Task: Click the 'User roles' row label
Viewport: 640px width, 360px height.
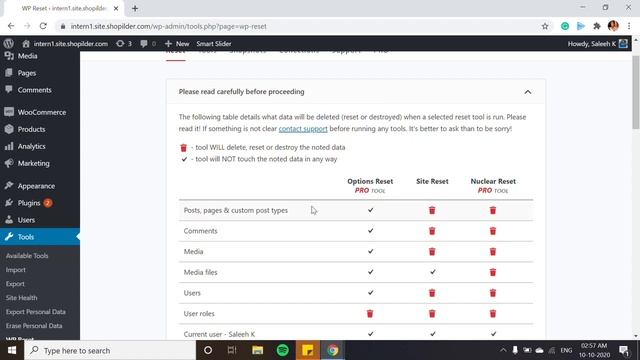Action: click(199, 313)
